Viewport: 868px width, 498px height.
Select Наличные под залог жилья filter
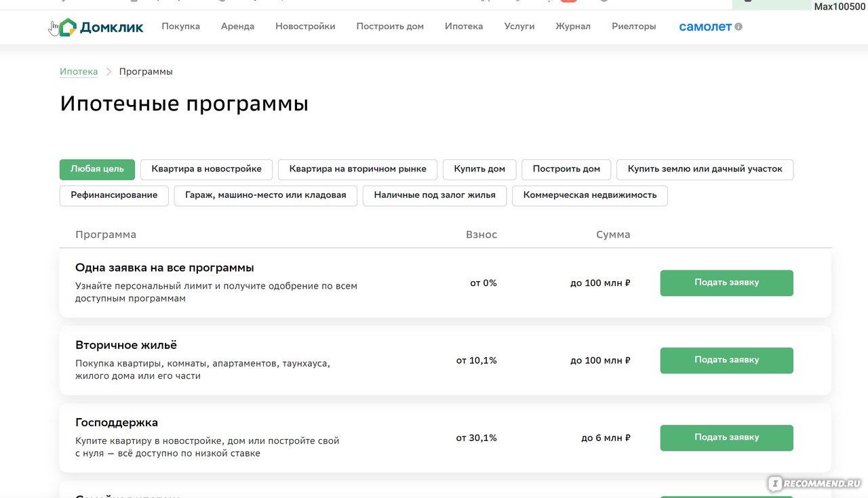pos(435,195)
